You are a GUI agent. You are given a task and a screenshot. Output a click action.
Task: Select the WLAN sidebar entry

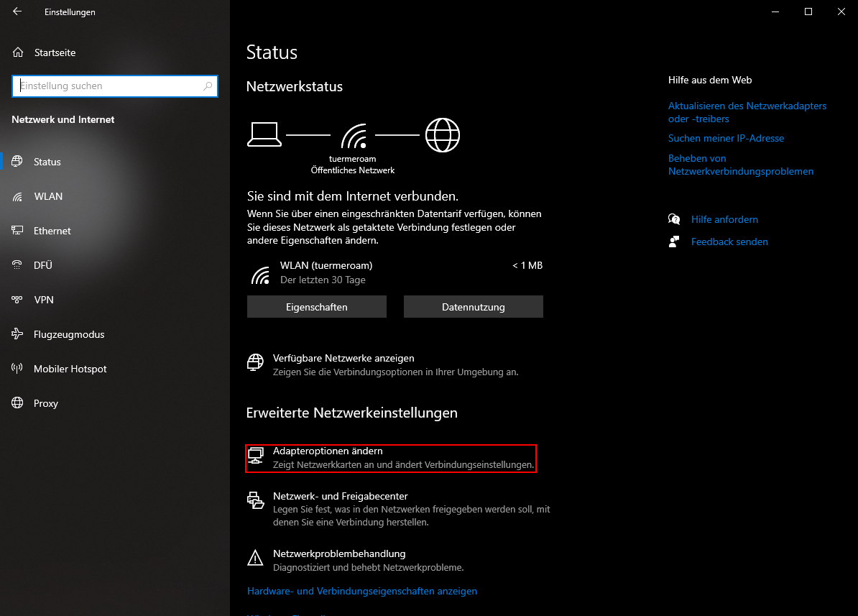click(48, 196)
